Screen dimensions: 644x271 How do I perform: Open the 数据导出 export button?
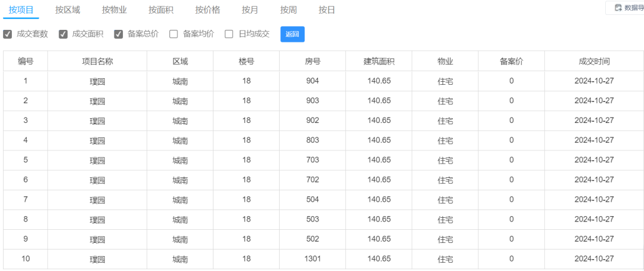pyautogui.click(x=625, y=8)
